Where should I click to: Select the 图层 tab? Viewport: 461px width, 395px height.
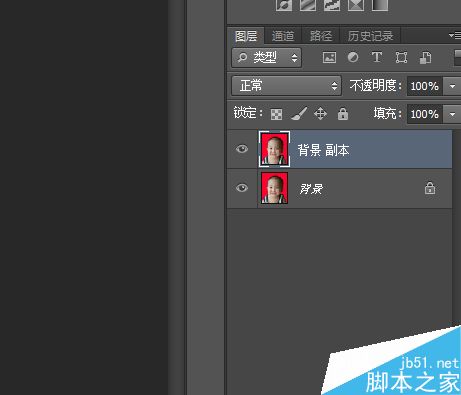click(246, 36)
